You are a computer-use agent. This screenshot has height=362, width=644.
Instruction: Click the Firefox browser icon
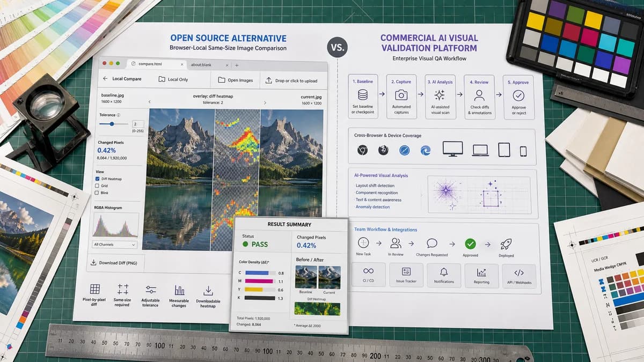[383, 150]
